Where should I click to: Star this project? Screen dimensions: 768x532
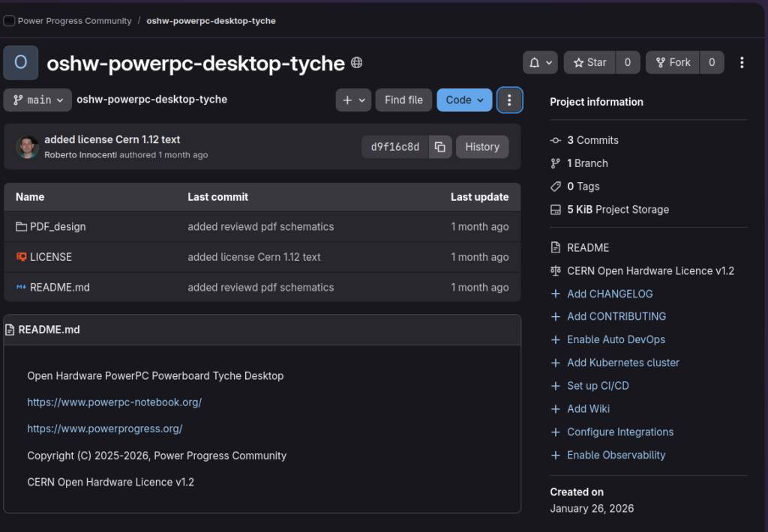(589, 63)
